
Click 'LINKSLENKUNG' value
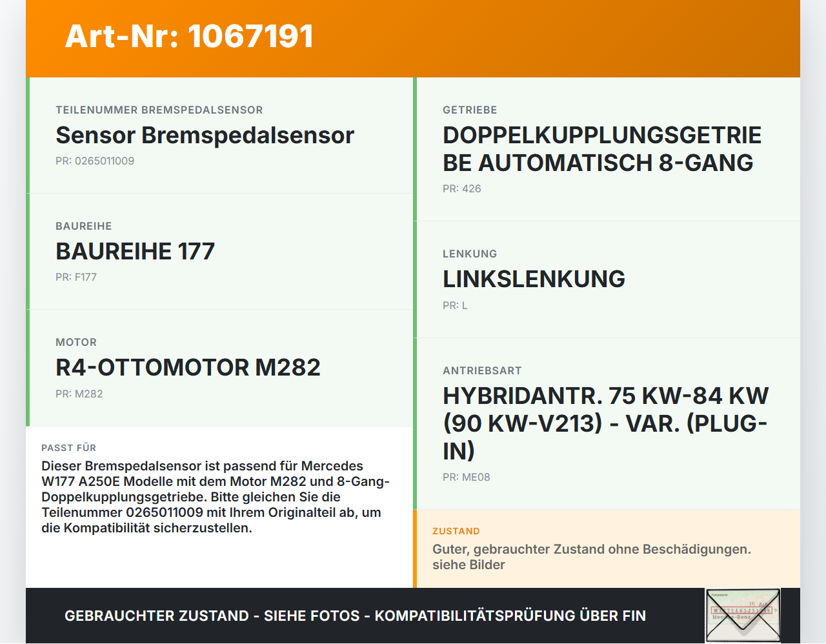tap(534, 279)
